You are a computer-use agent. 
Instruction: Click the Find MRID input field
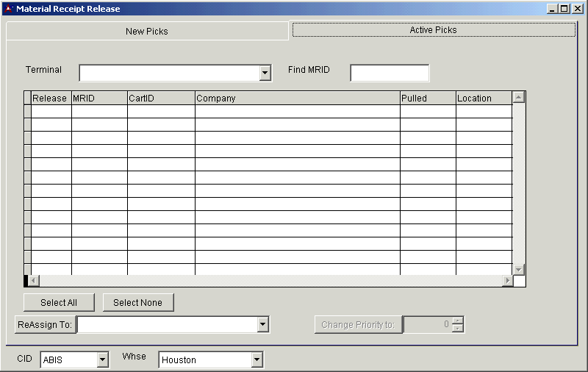pyautogui.click(x=390, y=73)
